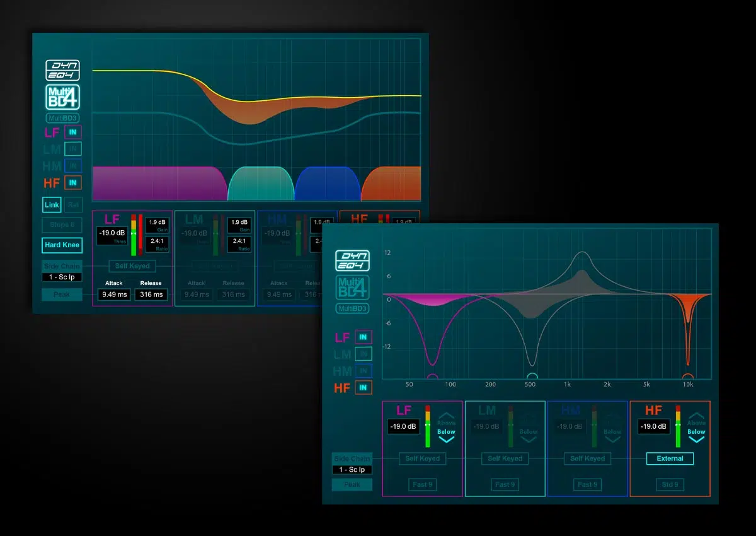Toggle the LF IN switch in the multiband compressor window
Screen dimensions: 756x536
tap(73, 132)
